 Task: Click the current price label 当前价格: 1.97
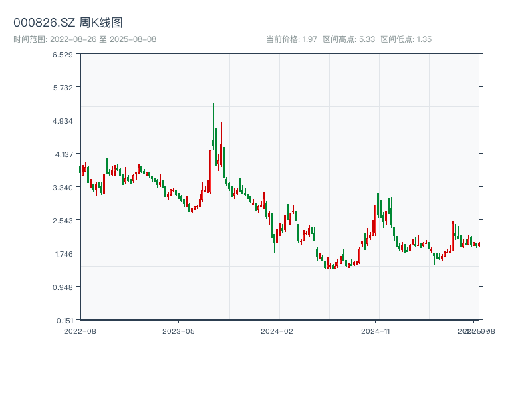point(291,39)
